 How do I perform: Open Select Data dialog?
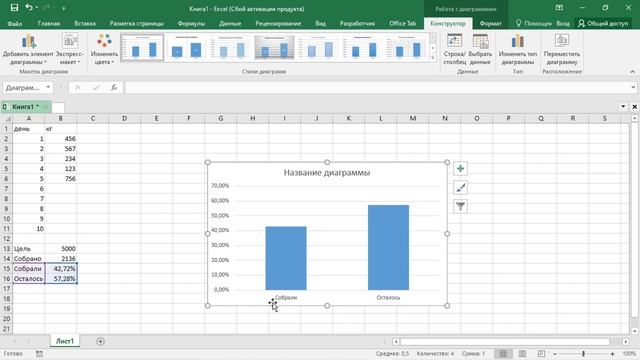coord(480,49)
